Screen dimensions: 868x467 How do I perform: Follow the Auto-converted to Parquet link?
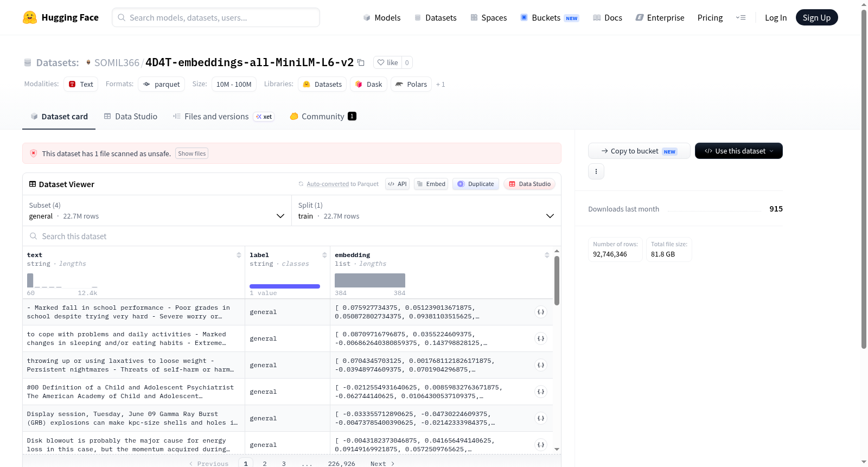328,184
